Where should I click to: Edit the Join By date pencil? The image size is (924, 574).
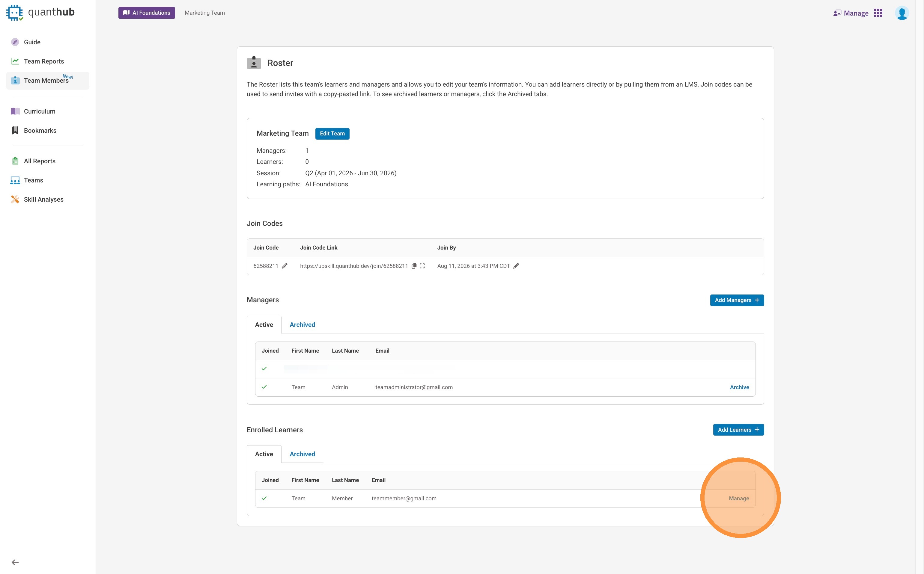[516, 266]
